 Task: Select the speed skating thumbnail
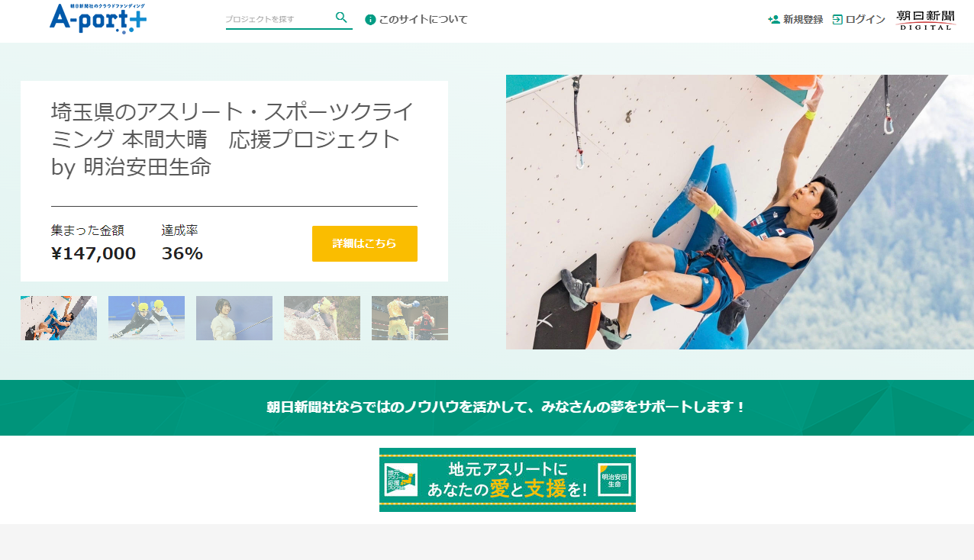[147, 318]
